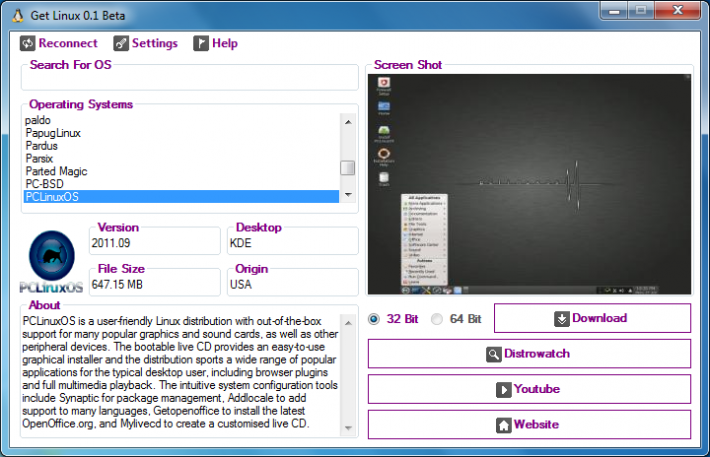Maximize the Get Linux window
Image resolution: width=710 pixels, height=457 pixels.
641,10
